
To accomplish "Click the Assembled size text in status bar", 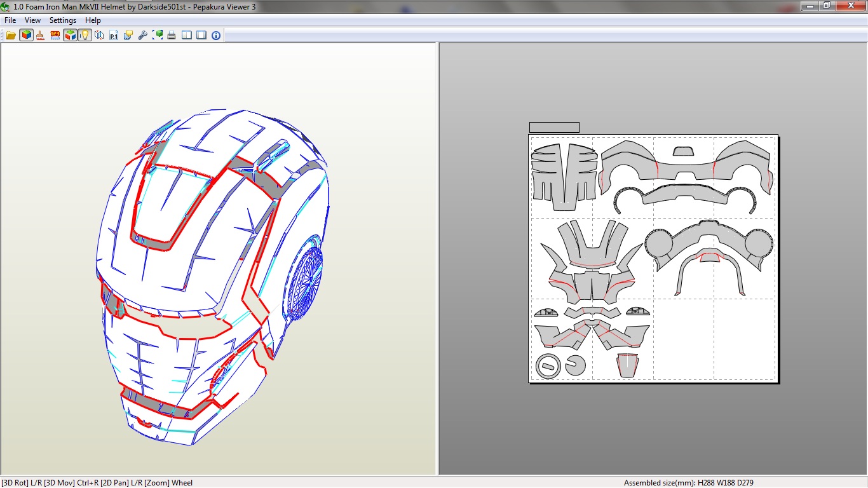I will pyautogui.click(x=689, y=483).
